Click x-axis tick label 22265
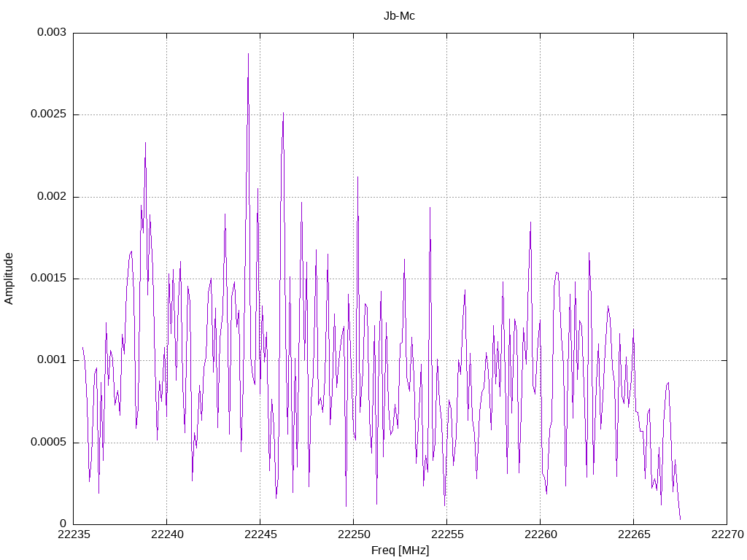The width and height of the screenshot is (747, 560). point(634,534)
